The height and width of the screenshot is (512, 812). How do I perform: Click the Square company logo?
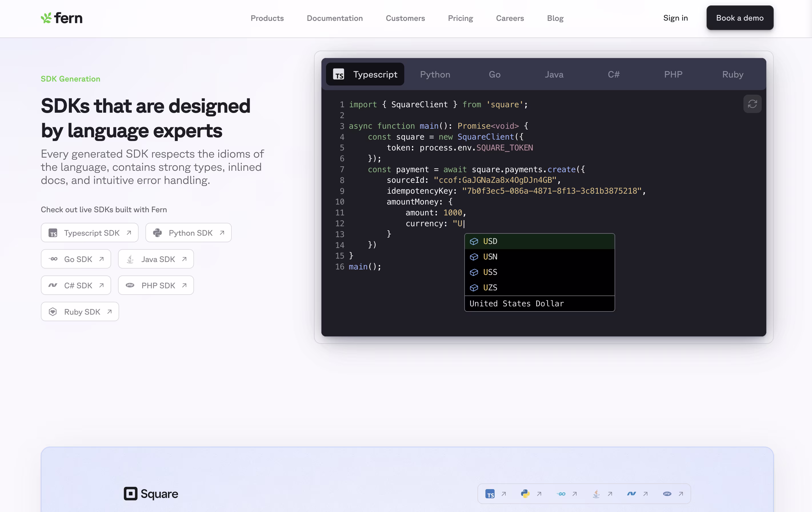(x=151, y=494)
